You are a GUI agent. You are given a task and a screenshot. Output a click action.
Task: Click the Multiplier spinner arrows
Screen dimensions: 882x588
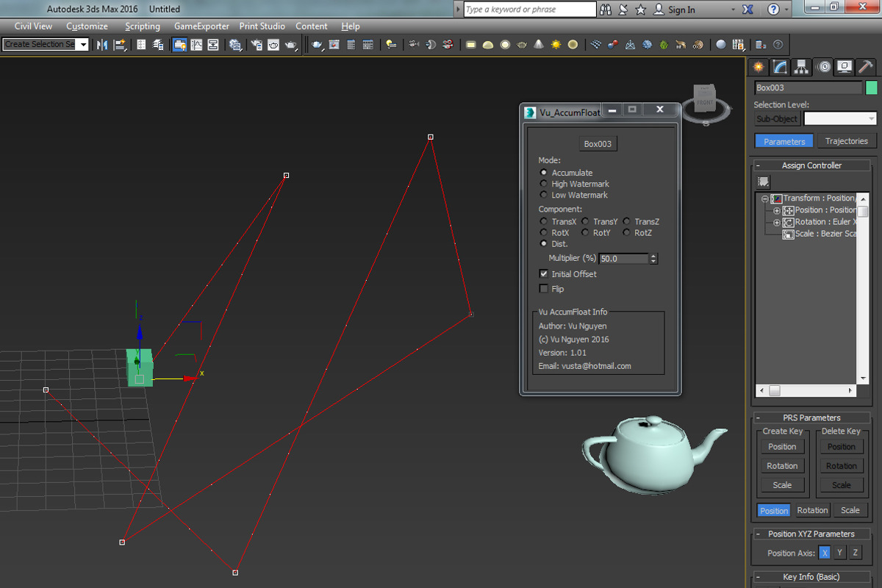click(x=653, y=259)
